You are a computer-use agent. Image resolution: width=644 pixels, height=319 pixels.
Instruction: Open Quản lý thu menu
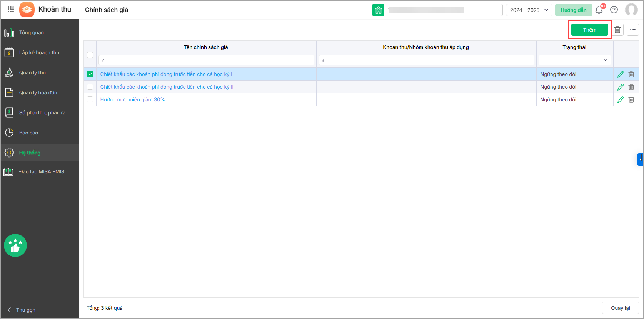(40, 73)
